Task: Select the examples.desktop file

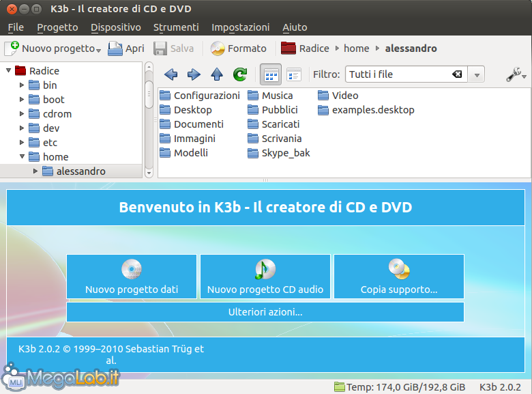Action: tap(366, 110)
